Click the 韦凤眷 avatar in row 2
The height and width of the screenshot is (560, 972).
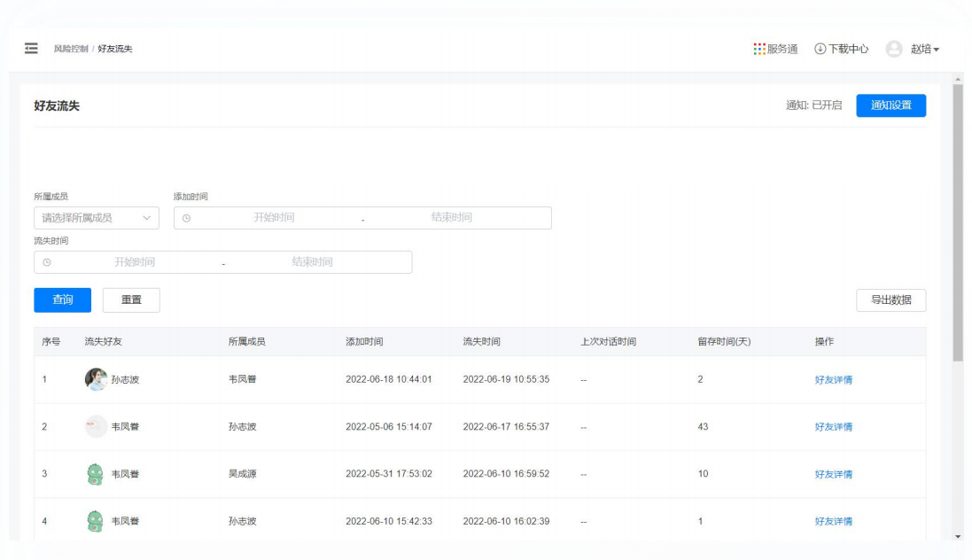[96, 426]
